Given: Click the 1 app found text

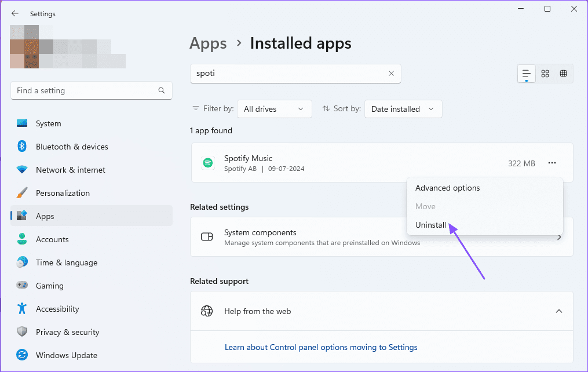Looking at the screenshot, I should tap(211, 130).
